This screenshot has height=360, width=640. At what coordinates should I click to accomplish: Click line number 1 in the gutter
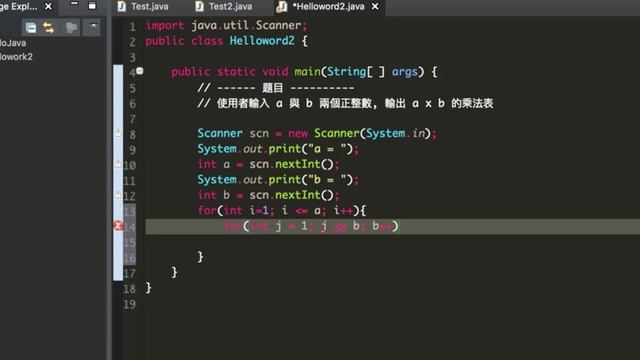pyautogui.click(x=132, y=27)
